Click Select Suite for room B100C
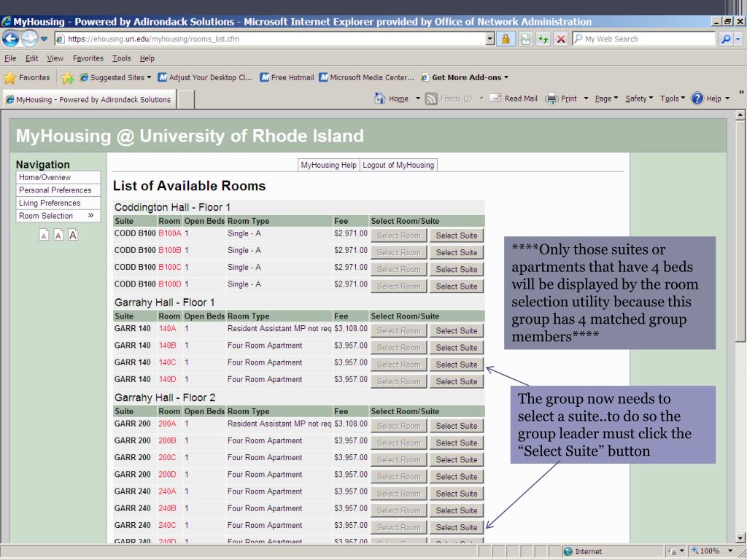 click(457, 269)
